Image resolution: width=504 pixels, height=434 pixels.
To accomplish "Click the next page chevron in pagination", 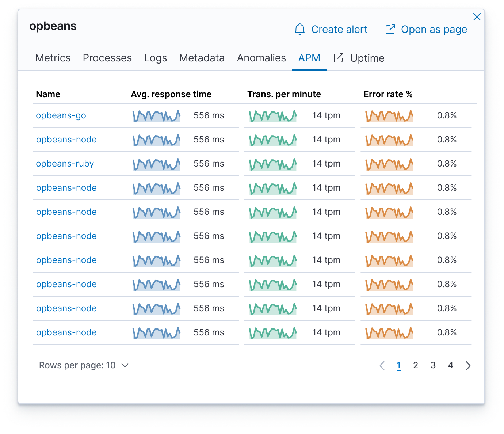I will click(468, 365).
